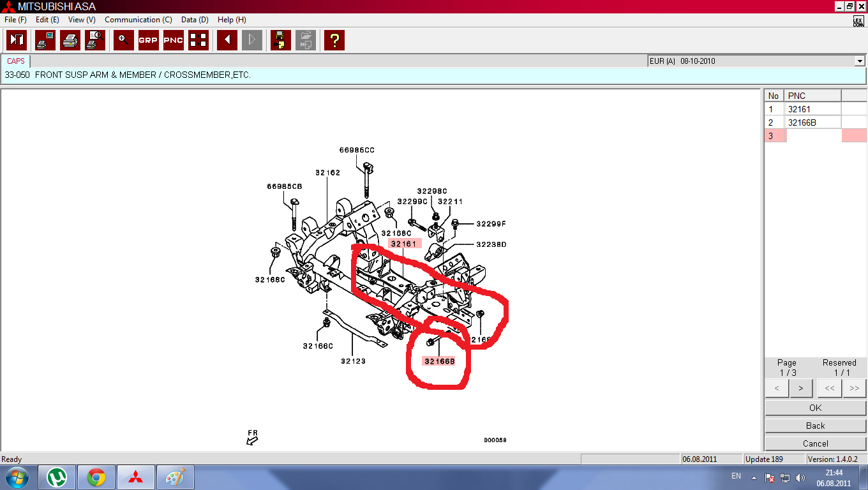Click the PNC toolbar button
The width and height of the screenshot is (868, 490).
(x=174, y=40)
